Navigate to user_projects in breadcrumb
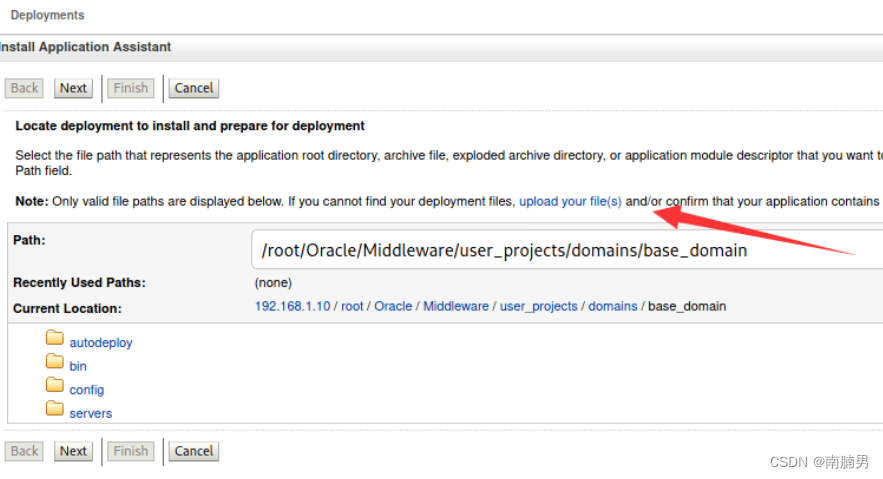This screenshot has width=883, height=479. [x=538, y=307]
